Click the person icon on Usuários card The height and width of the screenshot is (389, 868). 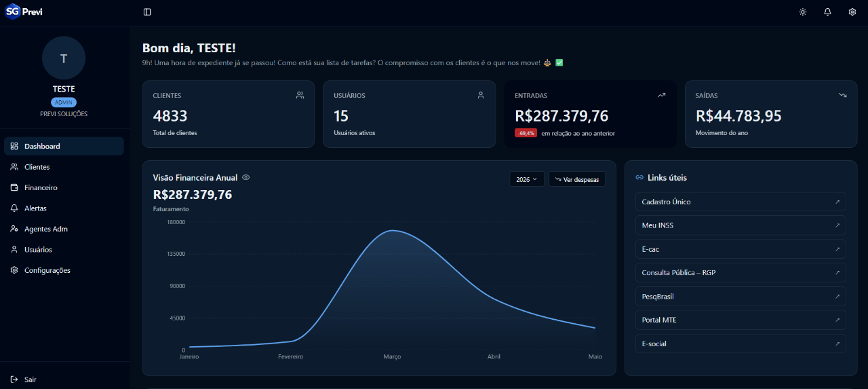(x=481, y=95)
